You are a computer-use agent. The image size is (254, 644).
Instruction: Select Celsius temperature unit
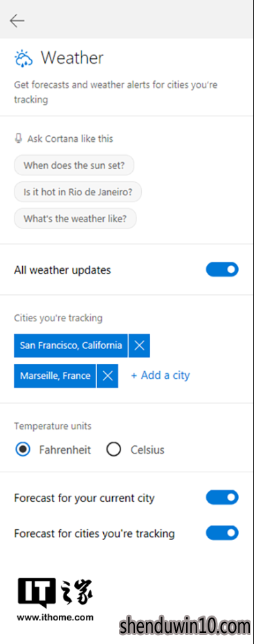114,449
